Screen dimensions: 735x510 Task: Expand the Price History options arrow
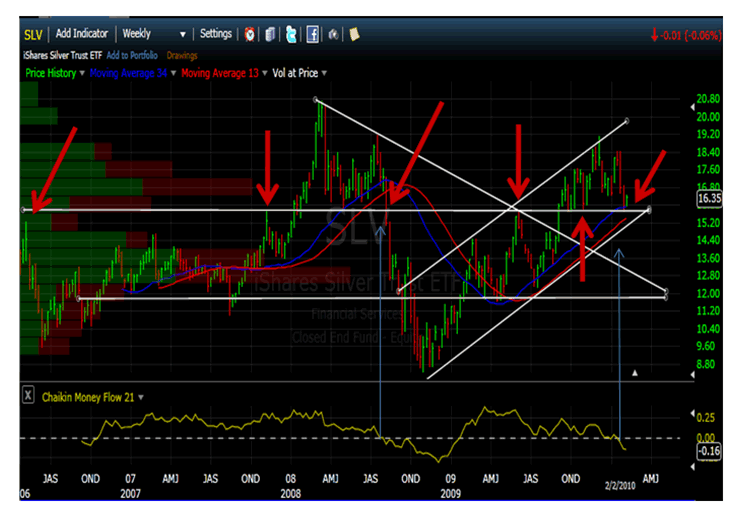pyautogui.click(x=83, y=73)
